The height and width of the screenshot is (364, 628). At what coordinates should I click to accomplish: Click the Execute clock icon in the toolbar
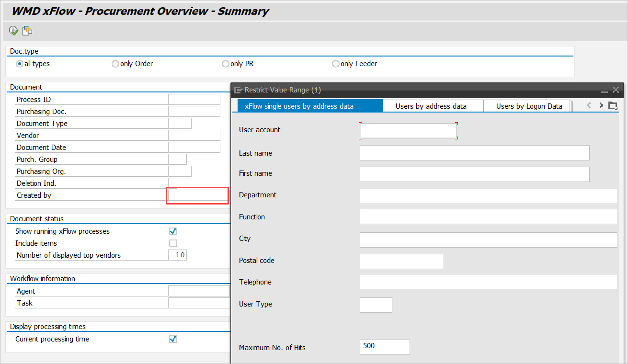13,31
